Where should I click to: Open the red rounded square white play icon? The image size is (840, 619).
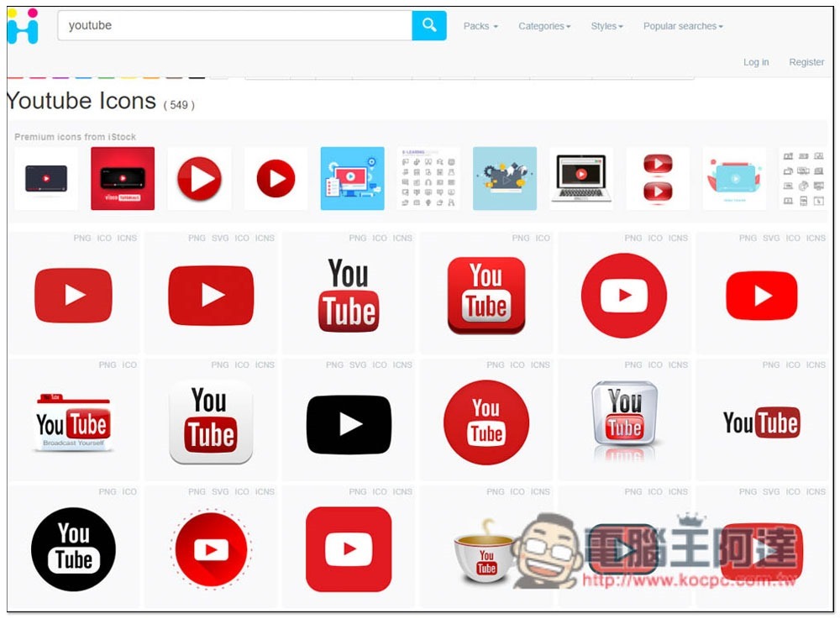pos(349,549)
